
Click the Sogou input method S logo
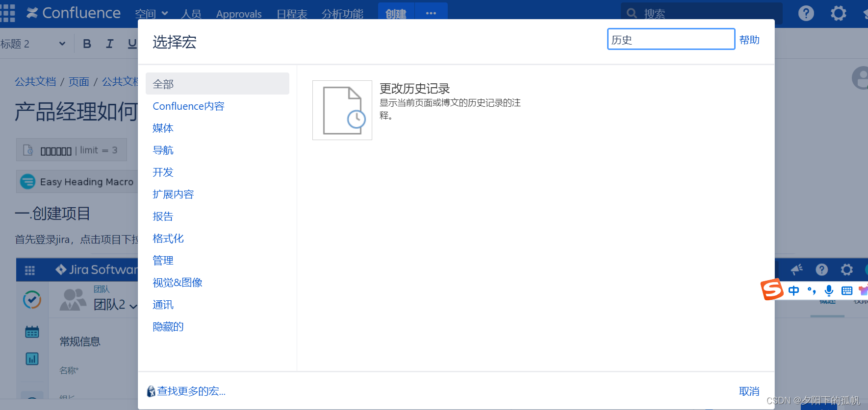click(772, 289)
